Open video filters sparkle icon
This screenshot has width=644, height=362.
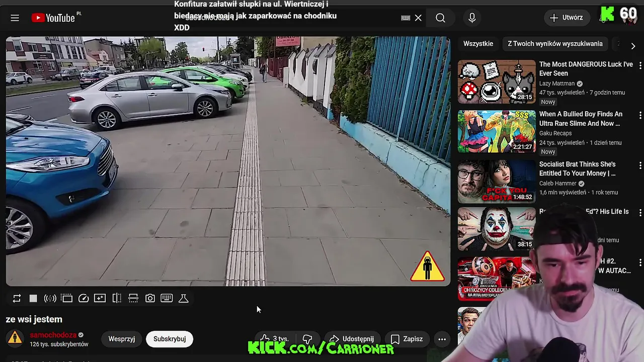pos(100,298)
